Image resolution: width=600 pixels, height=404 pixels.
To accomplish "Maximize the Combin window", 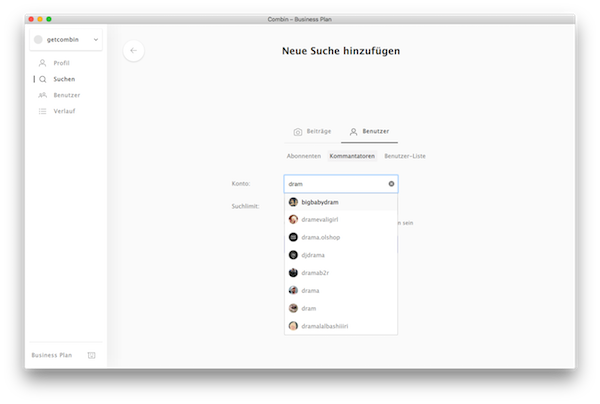I will coord(49,19).
